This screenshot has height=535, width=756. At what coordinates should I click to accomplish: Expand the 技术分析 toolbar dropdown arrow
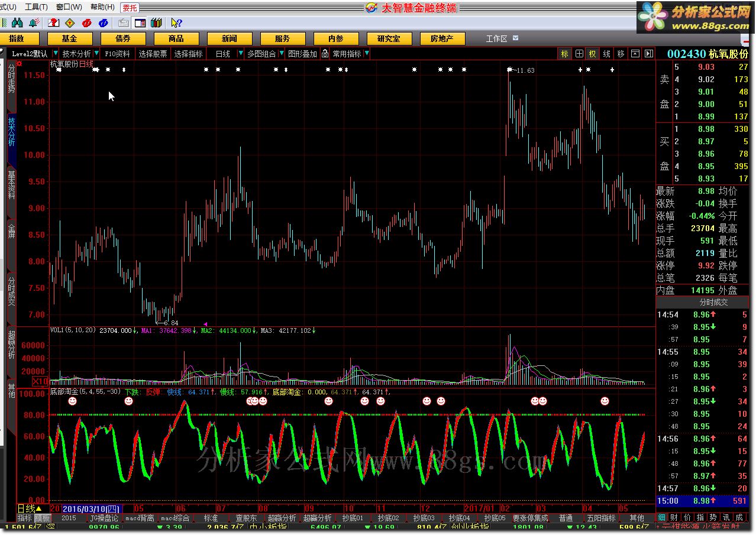click(x=96, y=54)
